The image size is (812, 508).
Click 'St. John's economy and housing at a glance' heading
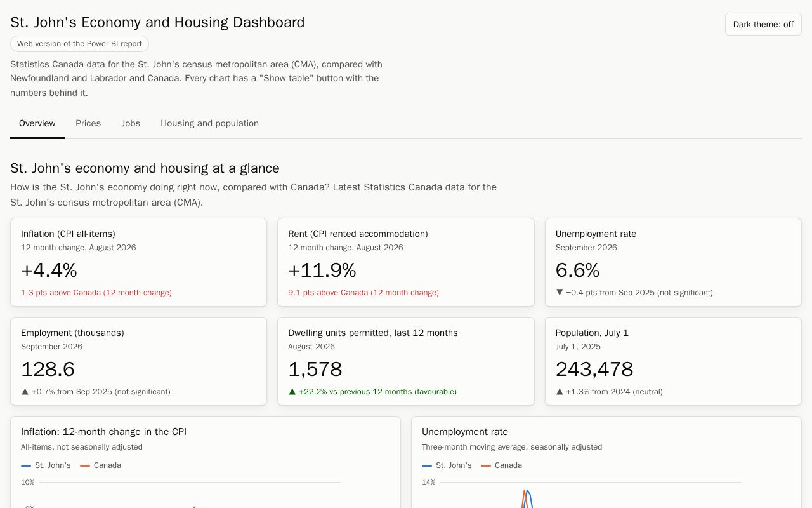pyautogui.click(x=145, y=168)
